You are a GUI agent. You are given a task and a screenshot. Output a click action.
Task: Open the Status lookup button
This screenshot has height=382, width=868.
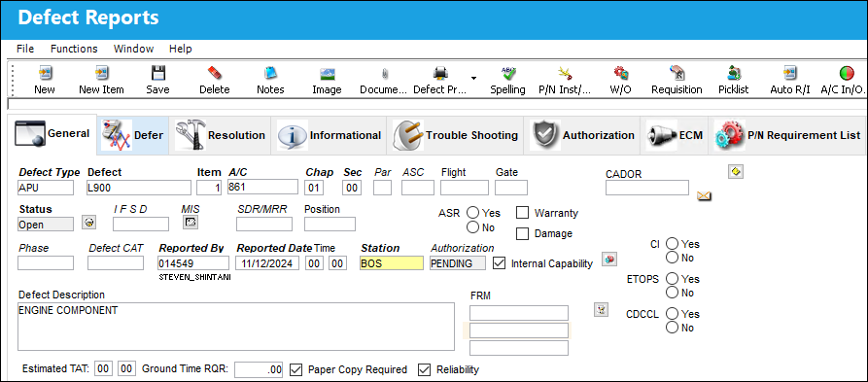click(x=88, y=223)
